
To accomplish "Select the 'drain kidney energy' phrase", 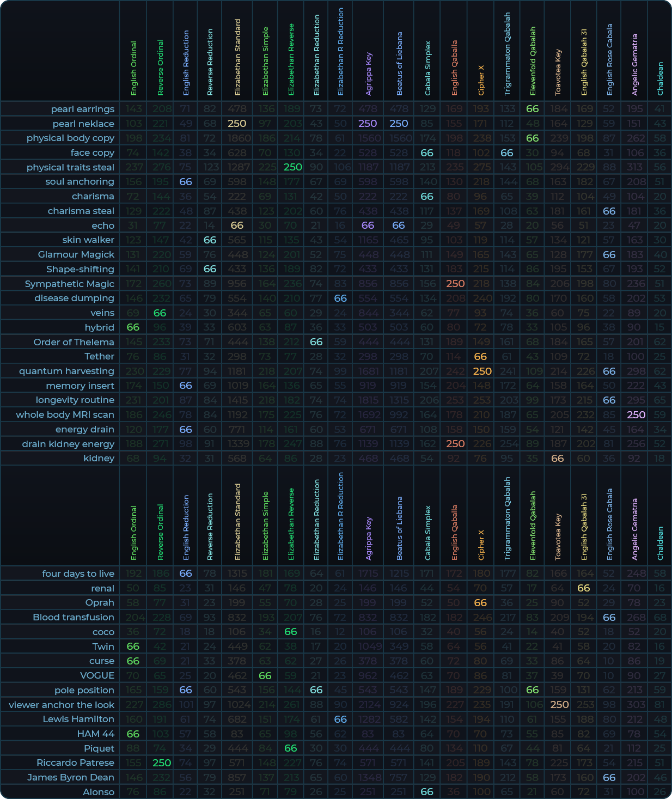I will 68,444.
